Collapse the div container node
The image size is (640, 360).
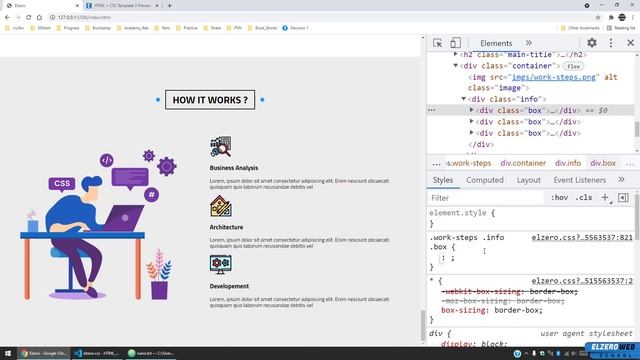pos(456,66)
